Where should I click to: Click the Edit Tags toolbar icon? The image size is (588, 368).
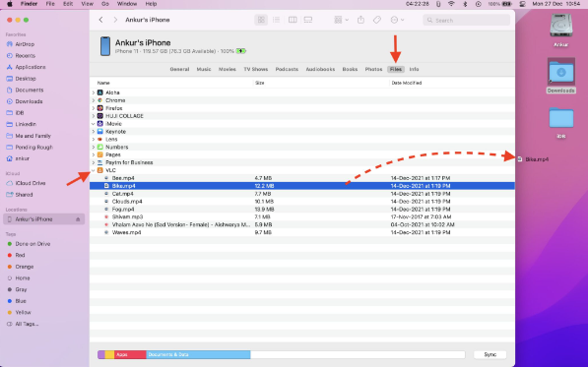pyautogui.click(x=377, y=20)
